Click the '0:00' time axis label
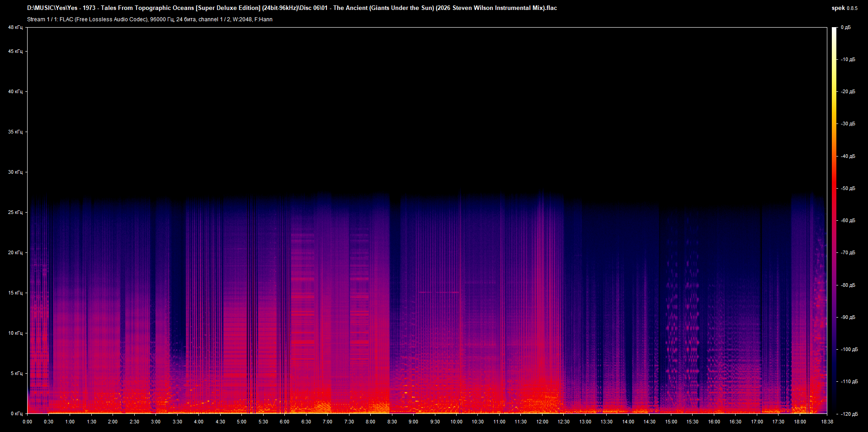 (x=28, y=422)
